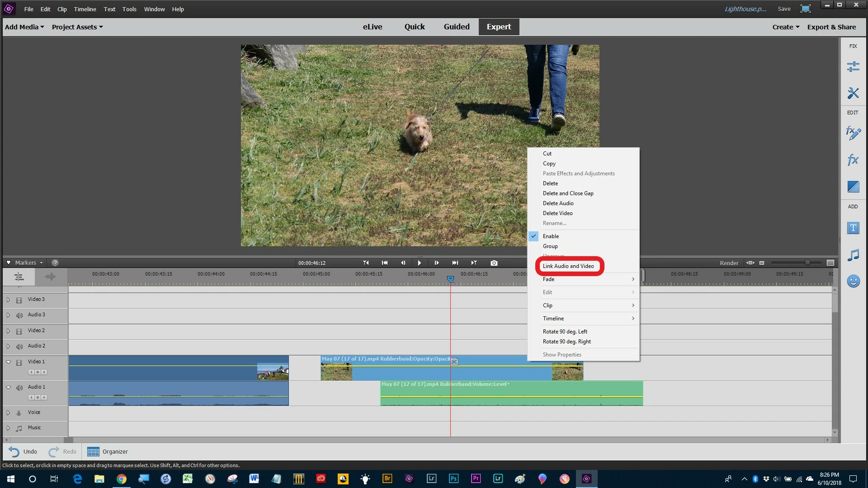Open the Titles and Text panel

click(x=853, y=228)
